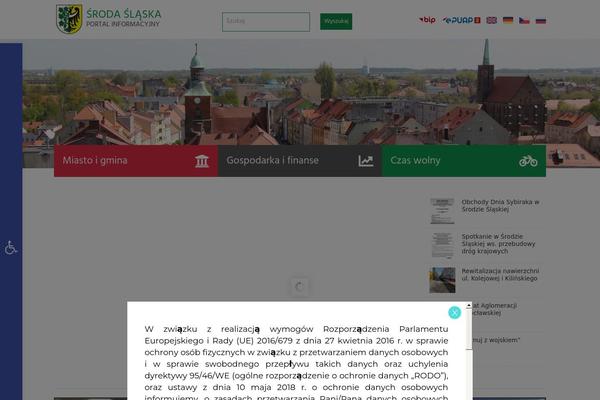
Task: Click street photo thumbnail for Rewitalizacja nawierzchni
Action: 442,280
